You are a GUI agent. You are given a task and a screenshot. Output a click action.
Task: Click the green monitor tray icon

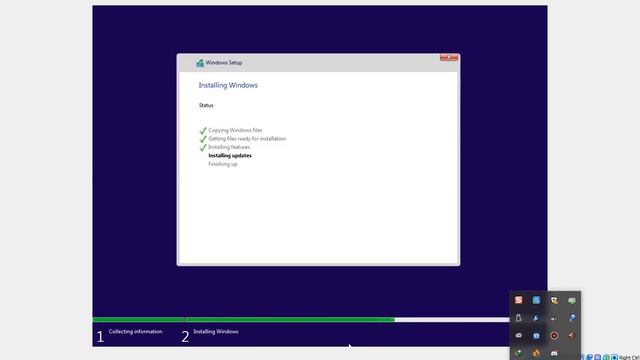point(572,300)
